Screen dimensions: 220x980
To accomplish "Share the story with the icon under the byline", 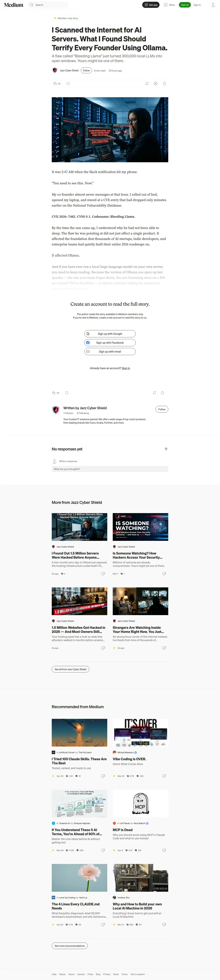I will [164, 84].
